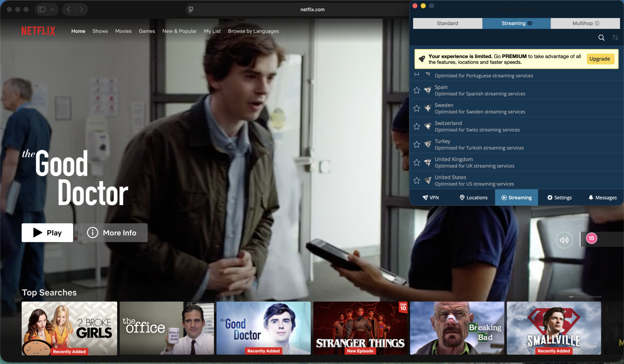Select Spain streaming location
This screenshot has width=624, height=364.
[x=516, y=90]
